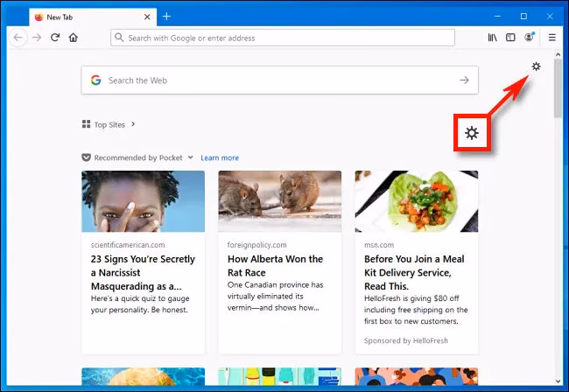Go to the Home page
Image resolution: width=569 pixels, height=392 pixels.
74,38
